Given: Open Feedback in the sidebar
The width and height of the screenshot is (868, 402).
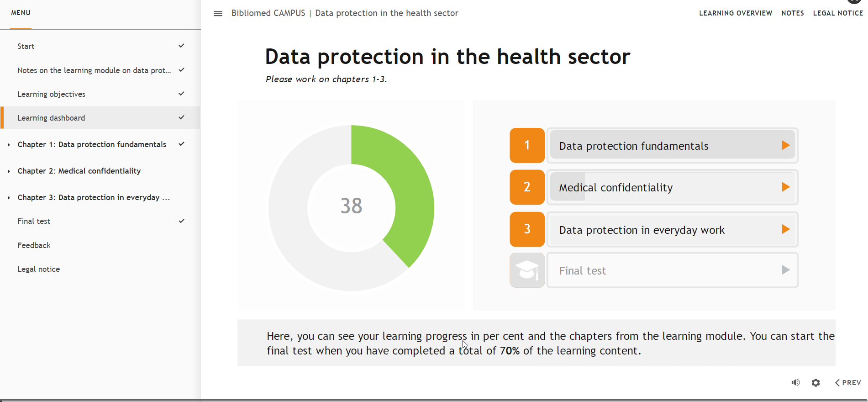Looking at the screenshot, I should [34, 245].
